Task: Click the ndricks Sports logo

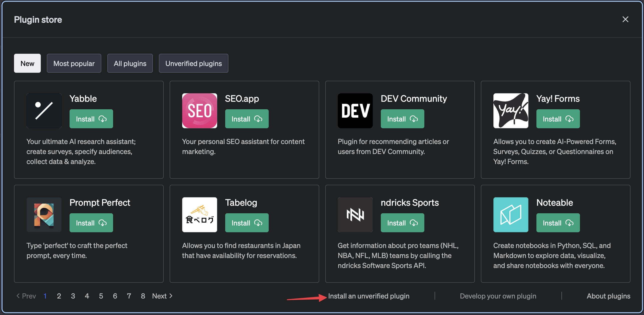Action: 355,214
